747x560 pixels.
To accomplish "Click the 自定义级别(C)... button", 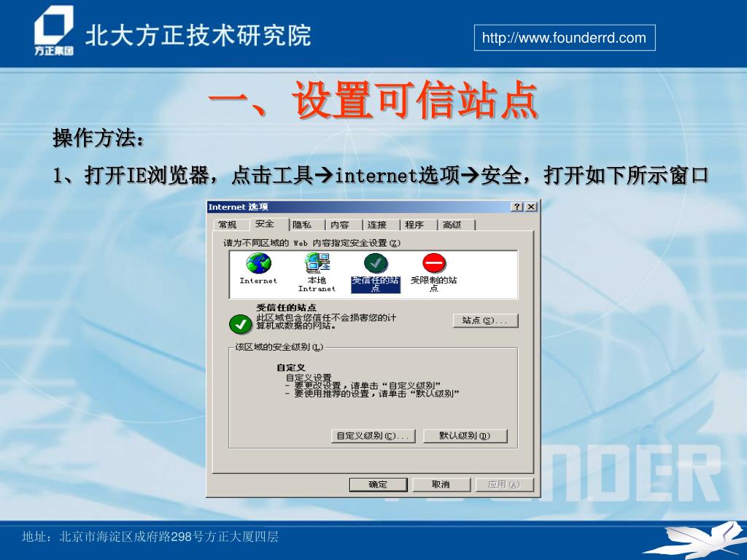I will pos(373,436).
